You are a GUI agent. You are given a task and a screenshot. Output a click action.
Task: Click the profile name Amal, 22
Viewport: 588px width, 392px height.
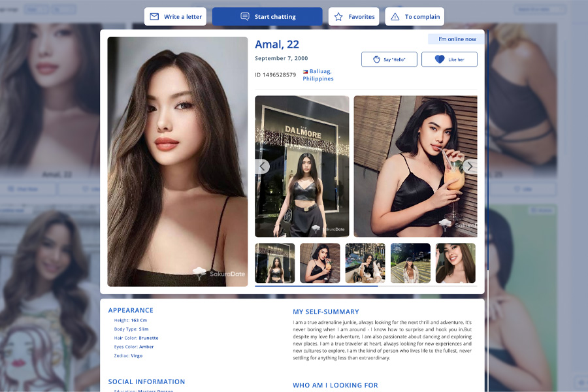[277, 44]
